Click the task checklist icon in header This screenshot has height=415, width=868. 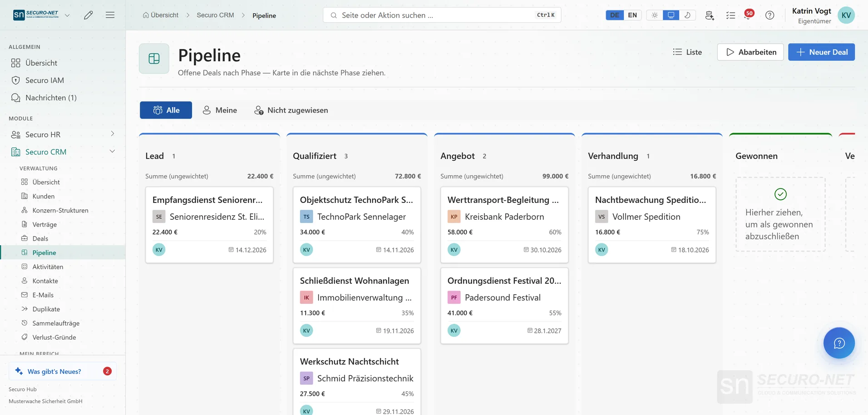[x=730, y=15]
